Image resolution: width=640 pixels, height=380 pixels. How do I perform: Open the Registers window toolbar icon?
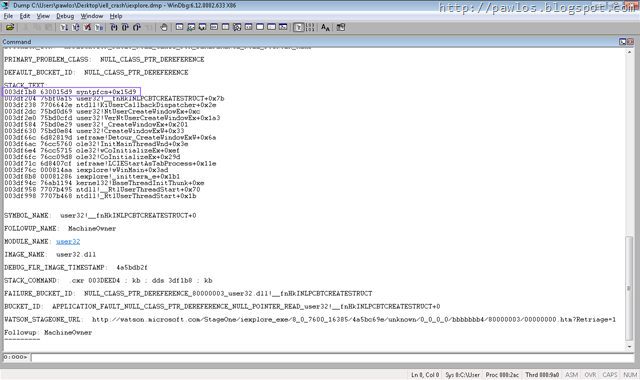coord(214,27)
